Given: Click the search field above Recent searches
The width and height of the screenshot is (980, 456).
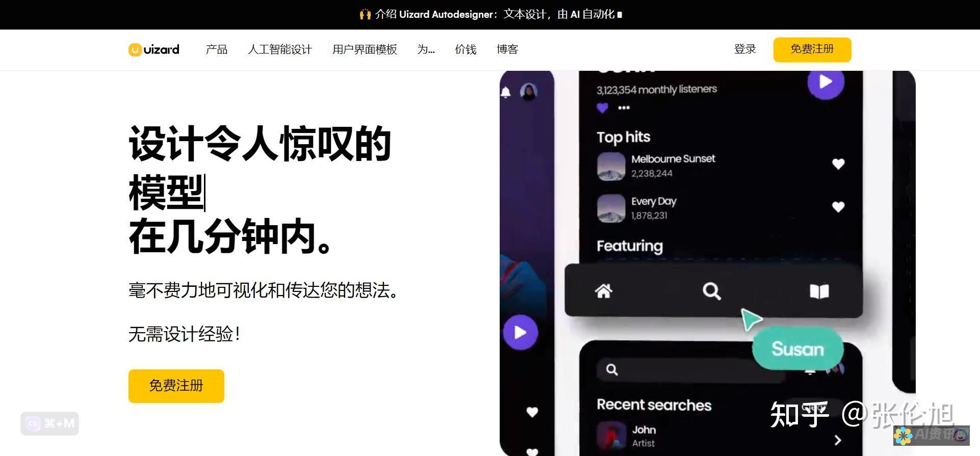Looking at the screenshot, I should click(691, 369).
